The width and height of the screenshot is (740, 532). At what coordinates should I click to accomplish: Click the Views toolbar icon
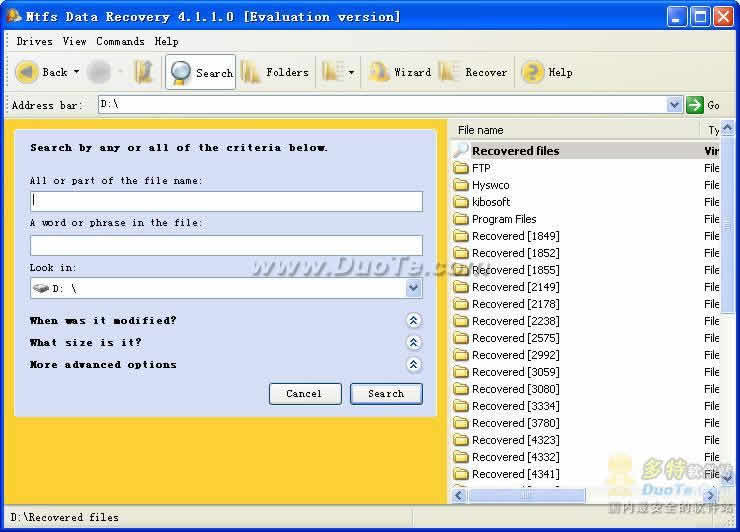(333, 72)
